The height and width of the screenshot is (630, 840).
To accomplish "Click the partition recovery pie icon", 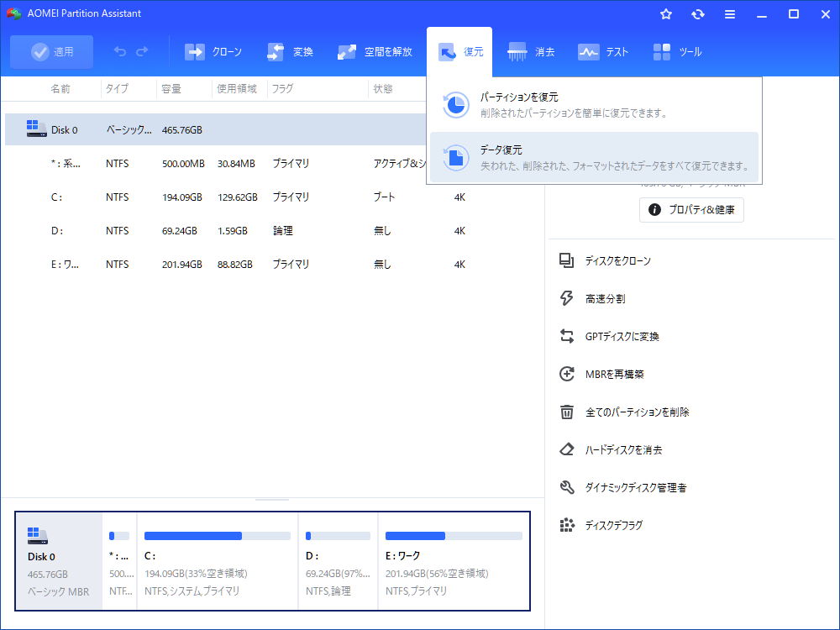I will tap(455, 105).
